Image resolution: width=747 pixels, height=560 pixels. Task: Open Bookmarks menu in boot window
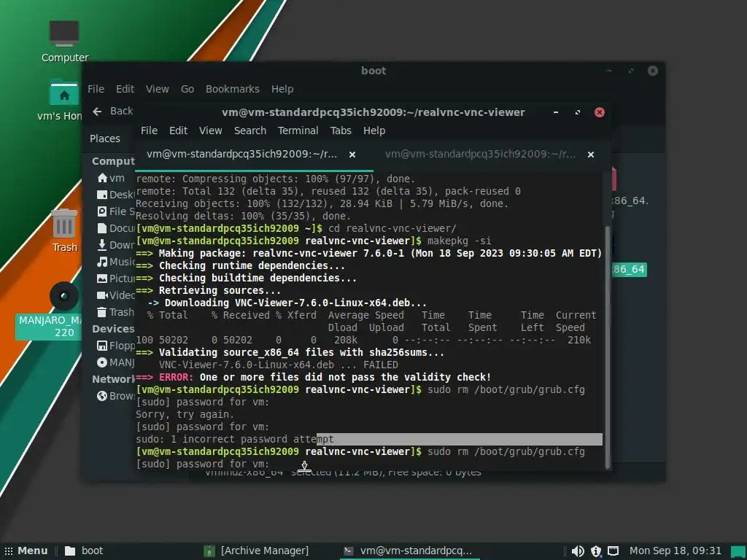[x=233, y=89]
